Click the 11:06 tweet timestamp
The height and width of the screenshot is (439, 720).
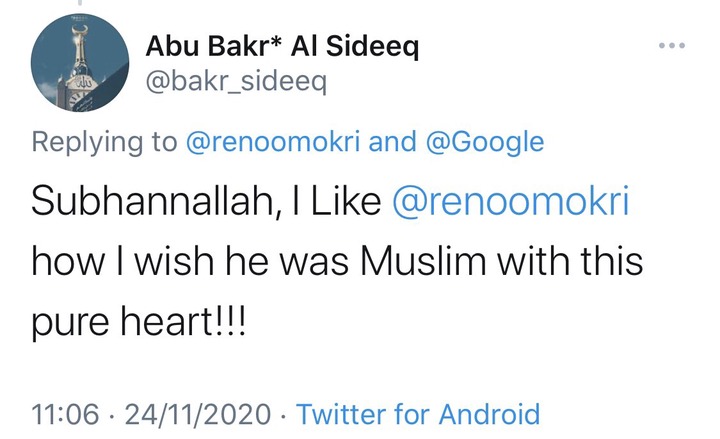pyautogui.click(x=65, y=414)
